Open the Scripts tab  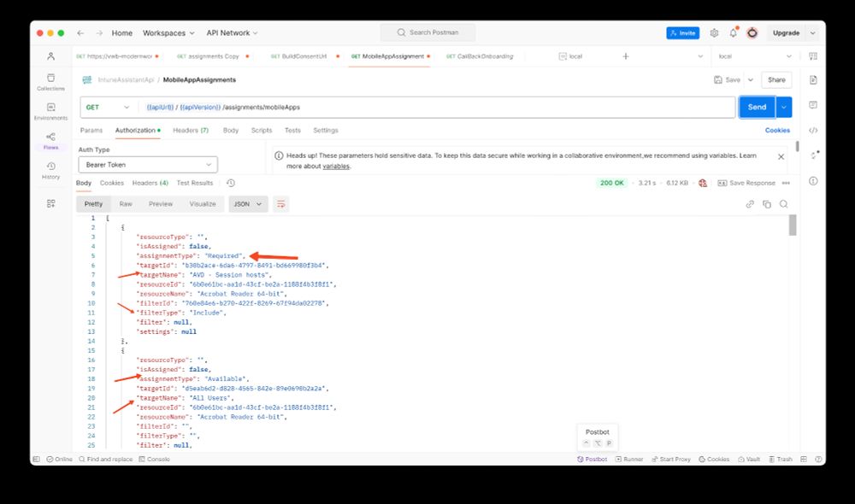(261, 130)
